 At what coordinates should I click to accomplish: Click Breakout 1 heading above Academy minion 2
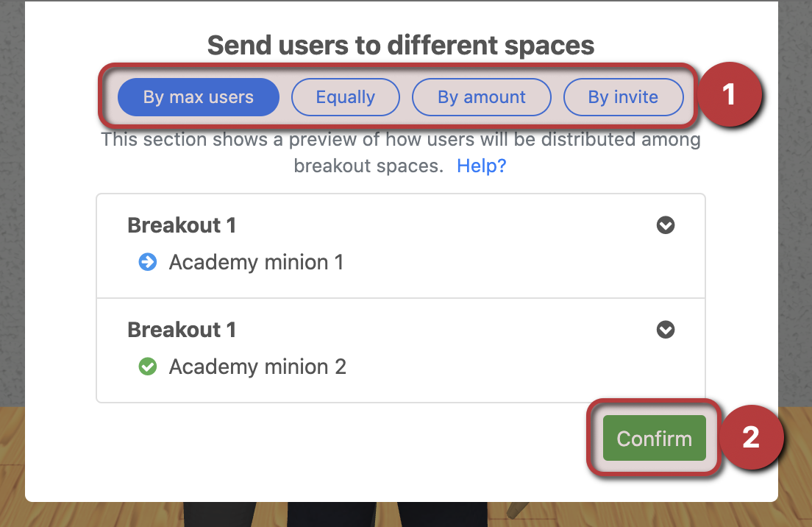coord(182,330)
